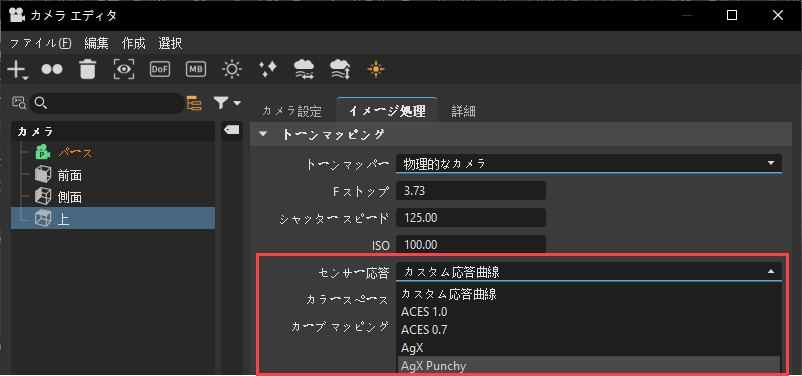
Task: Choose AgX Punchy from the list
Action: (589, 366)
